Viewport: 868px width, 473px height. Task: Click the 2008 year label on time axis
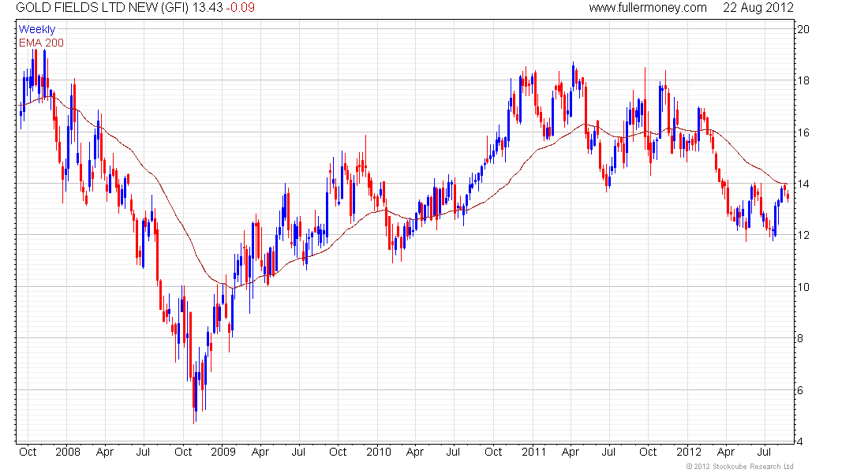pos(68,453)
